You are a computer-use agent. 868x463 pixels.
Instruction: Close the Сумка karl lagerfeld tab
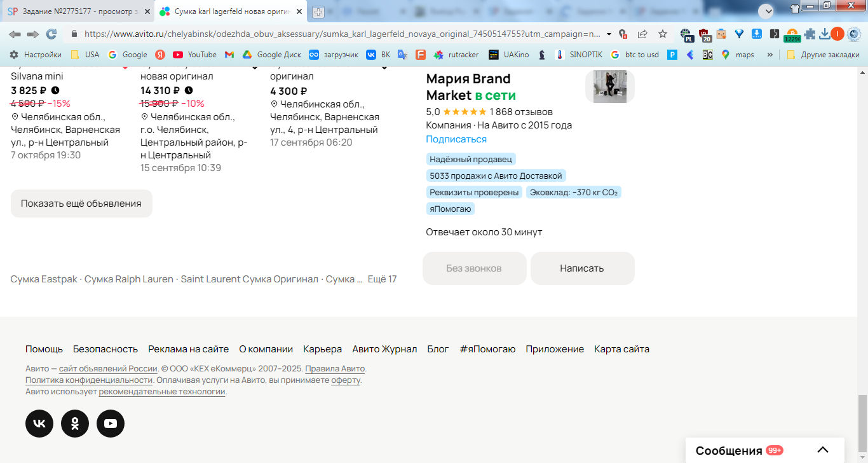[299, 11]
